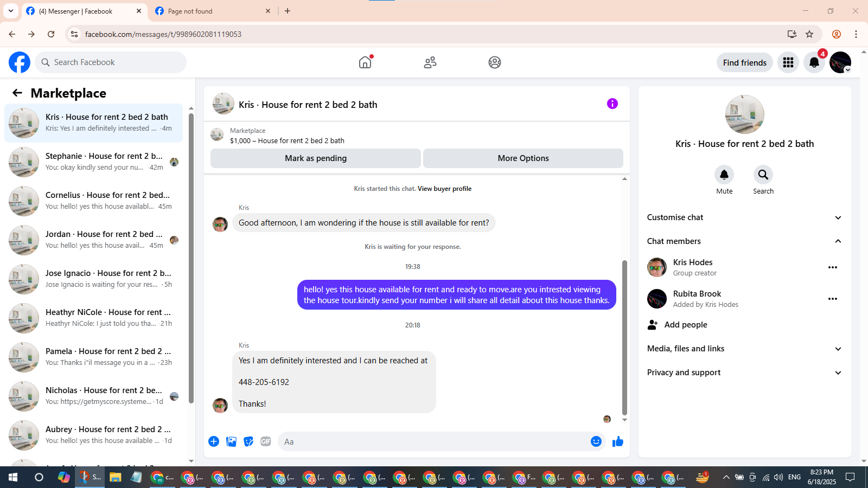Open the emoji picker in message box
The image size is (868, 488).
pos(596,441)
